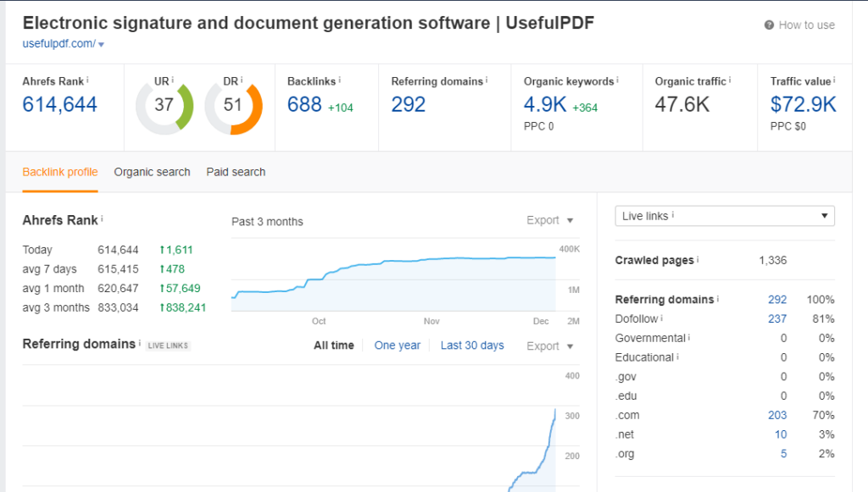The width and height of the screenshot is (868, 492).
Task: Click the UR 37 gauge
Action: (x=164, y=106)
